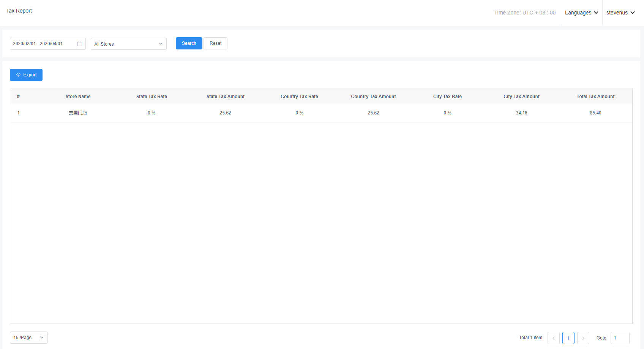Click the City Tax Amount value 34.16
644x349 pixels.
[x=521, y=113]
